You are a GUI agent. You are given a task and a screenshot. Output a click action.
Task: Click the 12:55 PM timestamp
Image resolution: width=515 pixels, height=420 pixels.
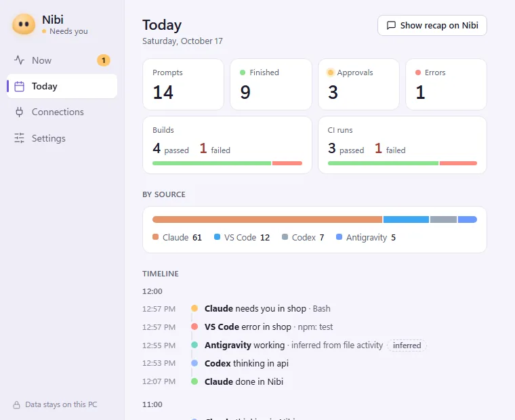pos(159,345)
